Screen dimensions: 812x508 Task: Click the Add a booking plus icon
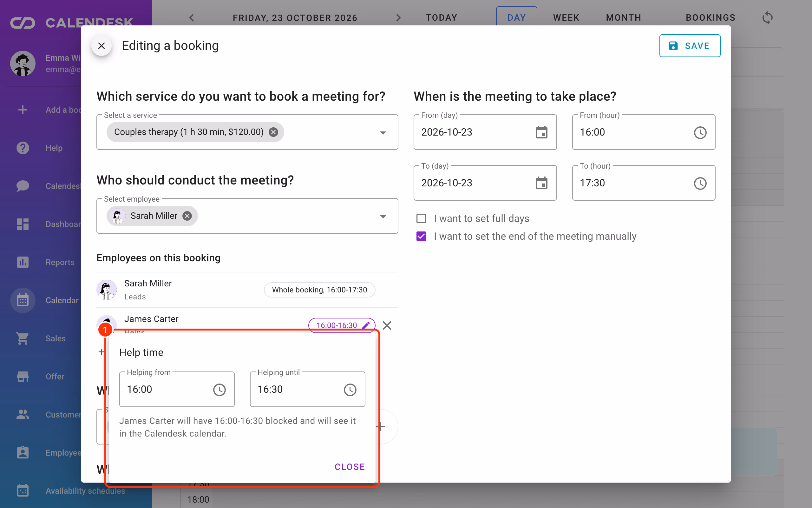click(23, 110)
